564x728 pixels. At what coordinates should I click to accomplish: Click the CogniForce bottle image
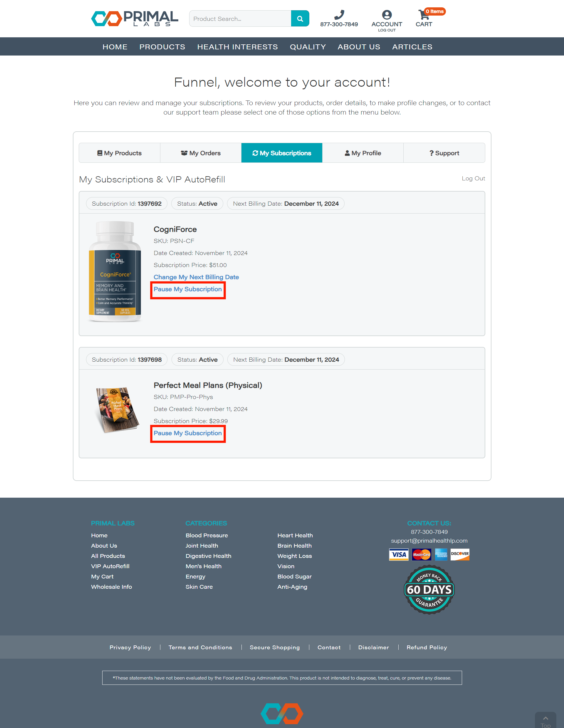115,271
